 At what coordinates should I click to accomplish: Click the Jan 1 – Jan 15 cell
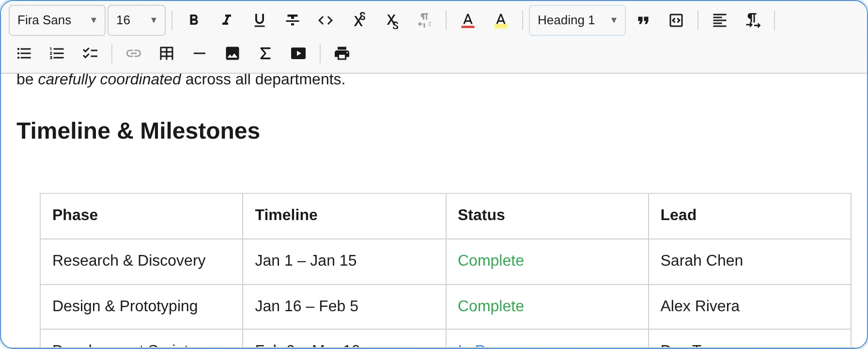point(344,262)
